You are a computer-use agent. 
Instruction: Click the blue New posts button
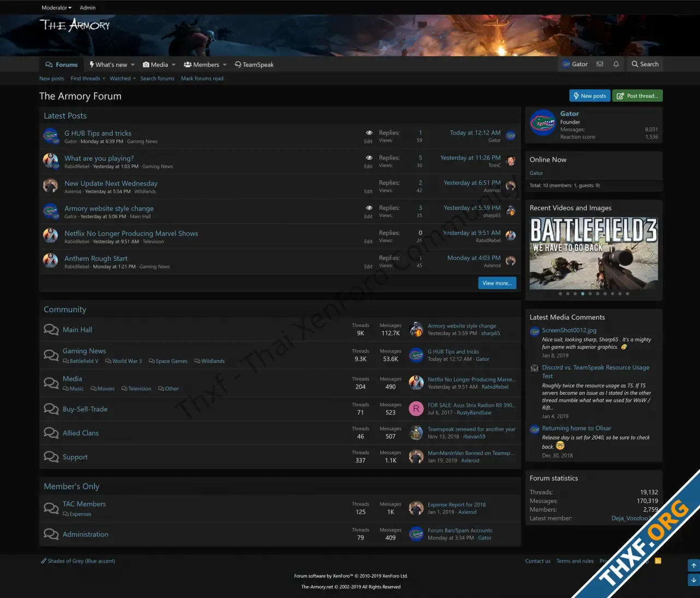[590, 96]
